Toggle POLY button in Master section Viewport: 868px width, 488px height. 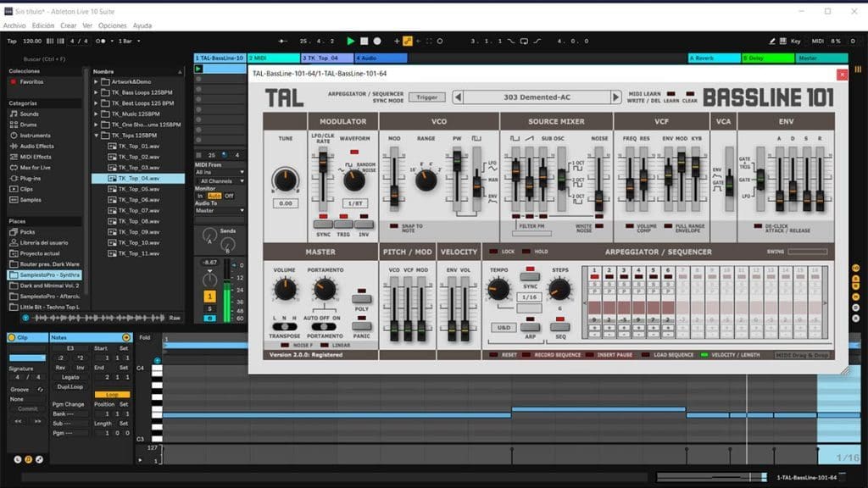(x=361, y=299)
